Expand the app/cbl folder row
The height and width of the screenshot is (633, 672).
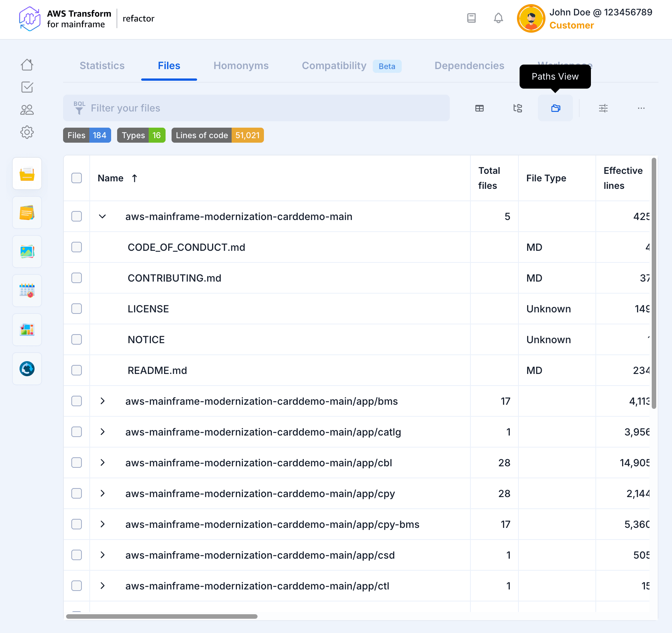point(102,463)
